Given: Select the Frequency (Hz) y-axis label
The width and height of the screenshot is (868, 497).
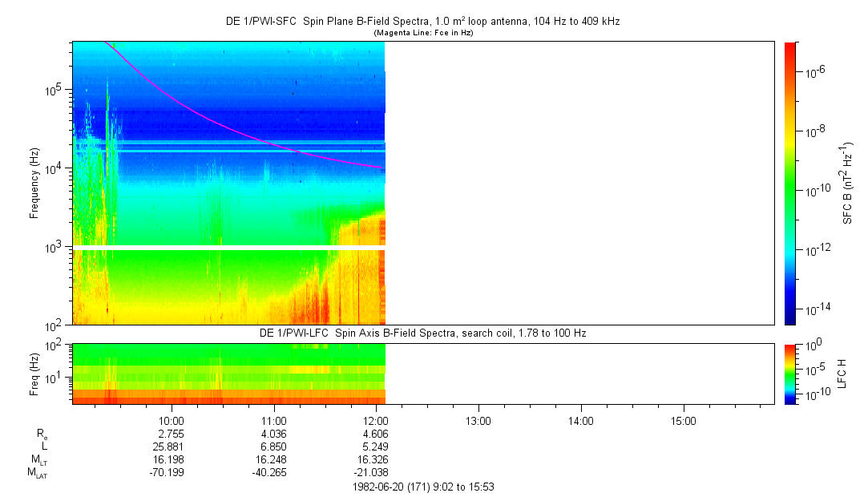Looking at the screenshot, I should tap(34, 183).
